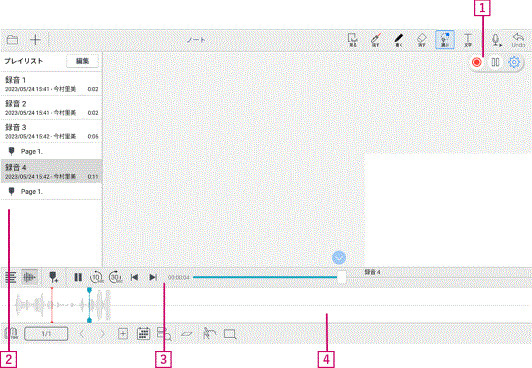This screenshot has width=532, height=368.
Task: Click Page 1. marker under 録音 3
Action: click(51, 151)
